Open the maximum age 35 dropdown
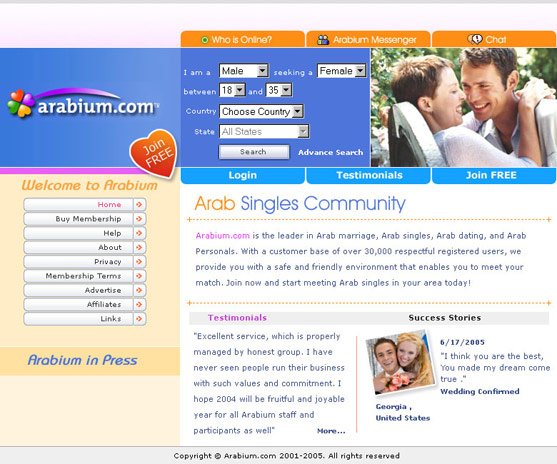 point(279,90)
